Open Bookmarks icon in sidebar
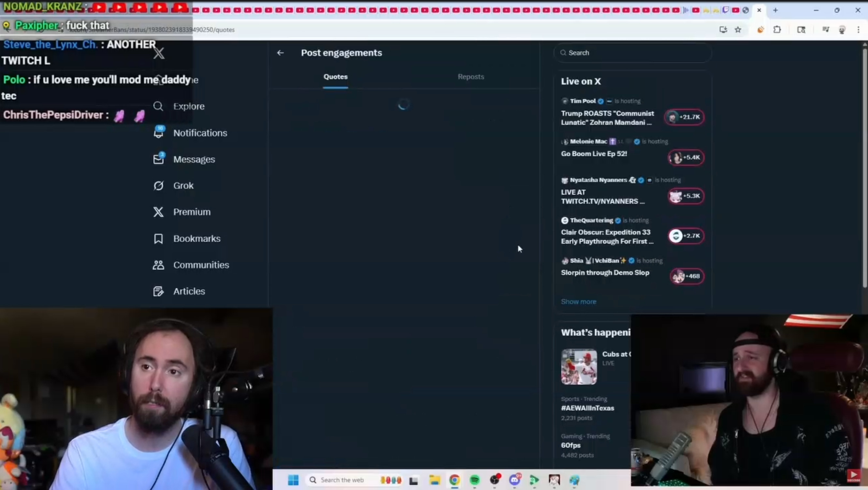Screen dimensions: 868x490 (158, 238)
